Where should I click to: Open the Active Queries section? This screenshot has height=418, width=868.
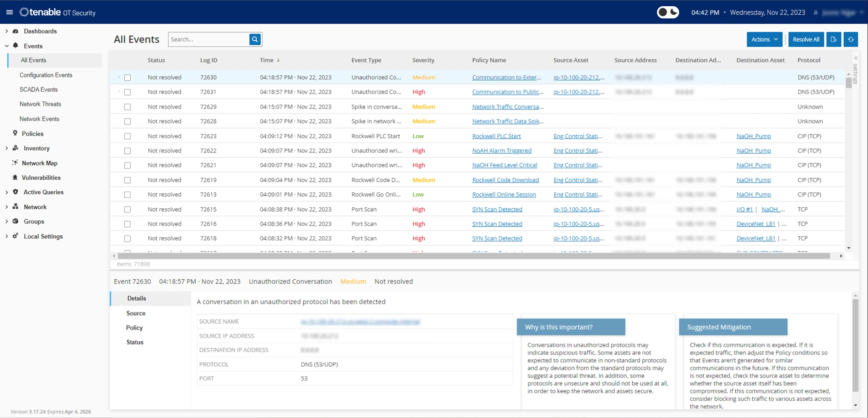(x=43, y=192)
